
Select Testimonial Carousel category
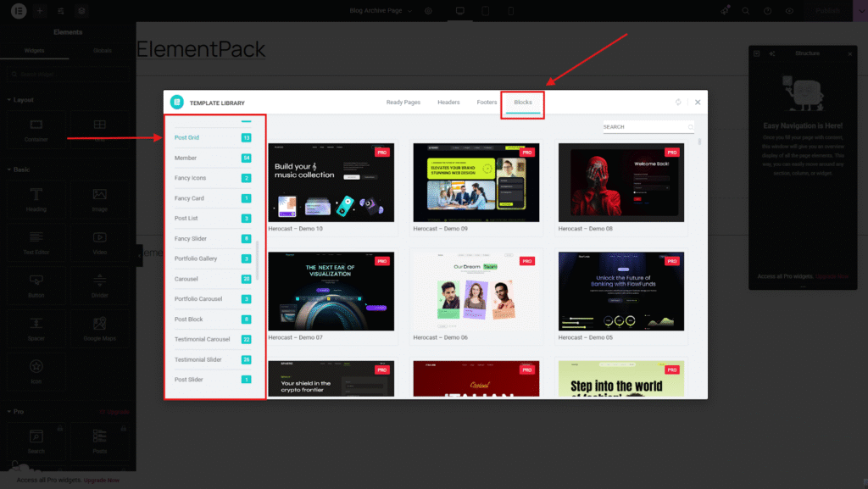213,339
